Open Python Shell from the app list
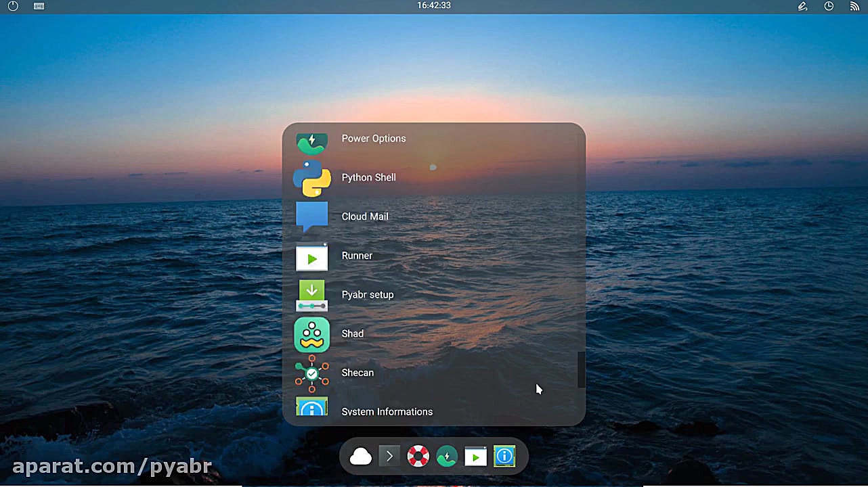This screenshot has height=487, width=868. pos(368,178)
